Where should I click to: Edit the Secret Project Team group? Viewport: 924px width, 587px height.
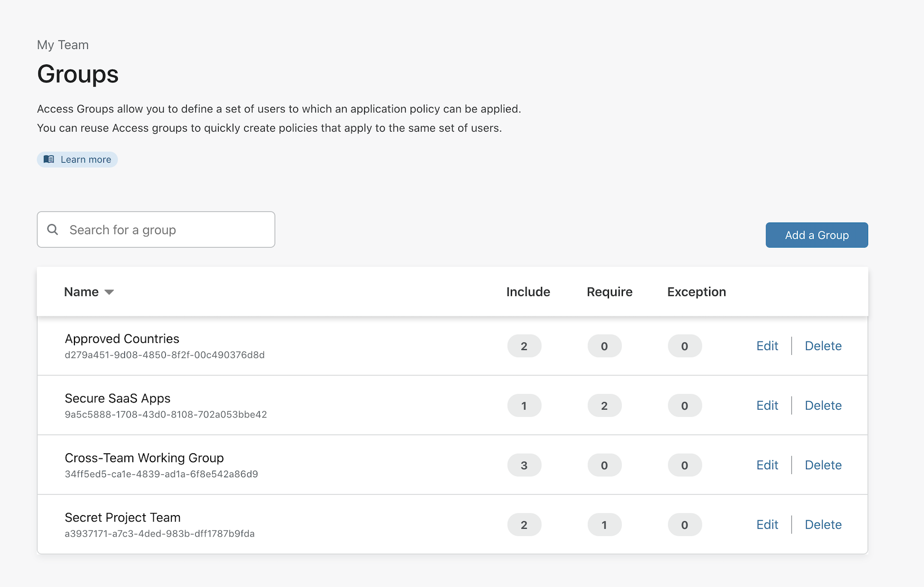767,525
